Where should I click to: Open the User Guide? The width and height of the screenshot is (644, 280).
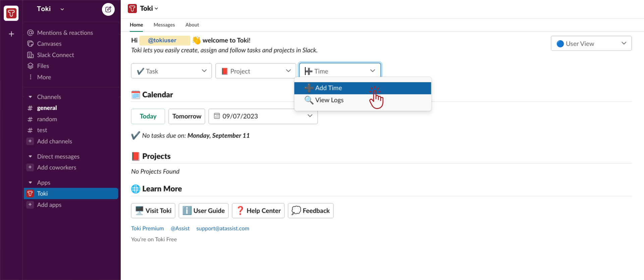click(x=204, y=211)
